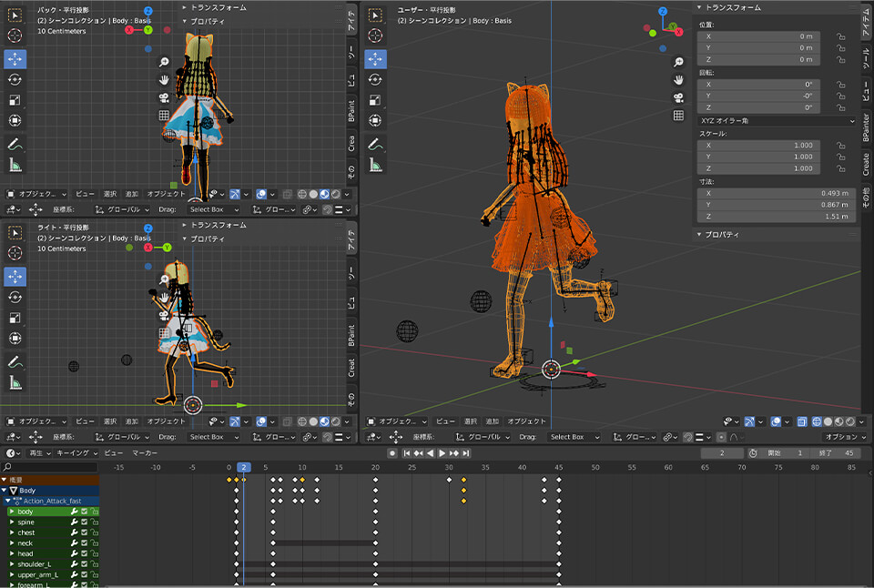Select the Rotate tool in the main viewport

tap(376, 79)
